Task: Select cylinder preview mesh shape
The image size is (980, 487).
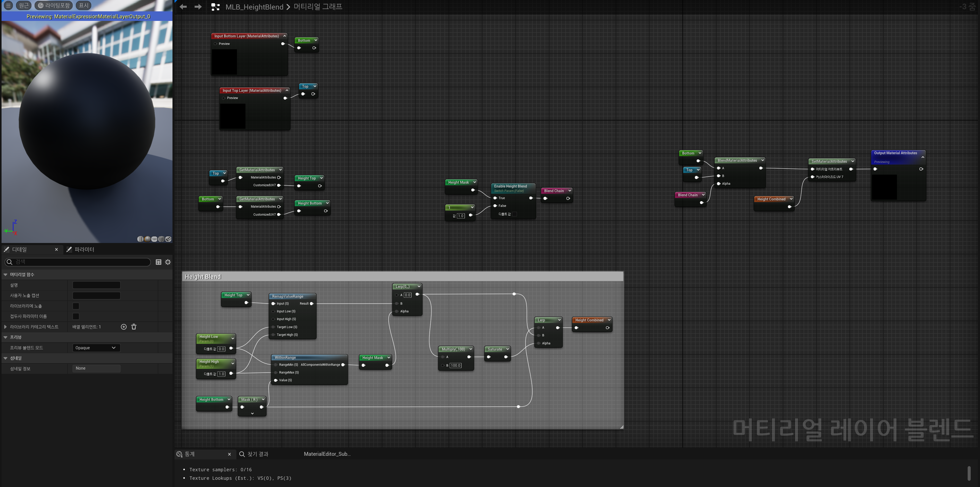Action: pyautogui.click(x=140, y=239)
